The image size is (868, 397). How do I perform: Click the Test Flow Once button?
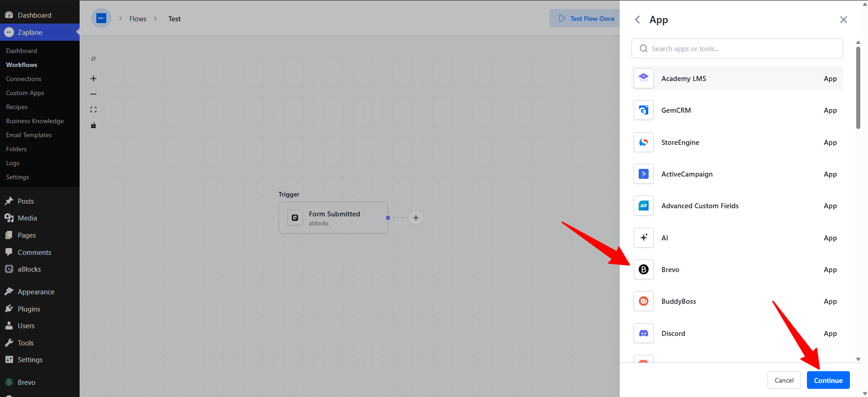(585, 18)
